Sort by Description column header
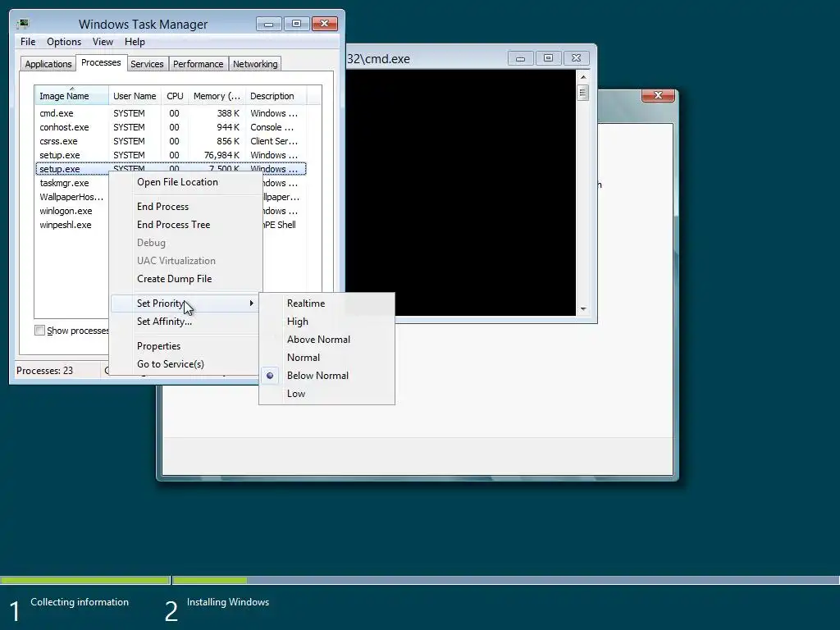The height and width of the screenshot is (630, 840). pos(276,96)
